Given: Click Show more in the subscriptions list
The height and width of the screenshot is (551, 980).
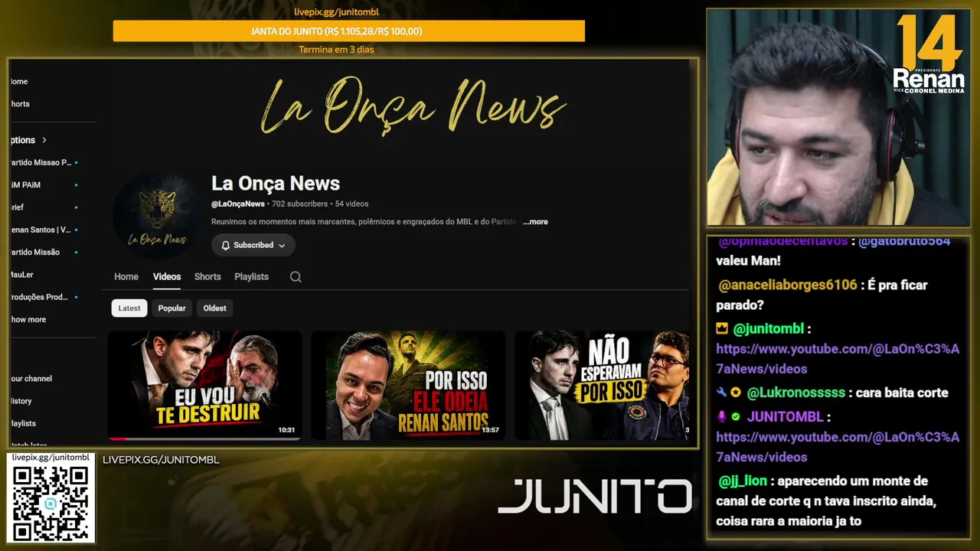Looking at the screenshot, I should [x=28, y=320].
